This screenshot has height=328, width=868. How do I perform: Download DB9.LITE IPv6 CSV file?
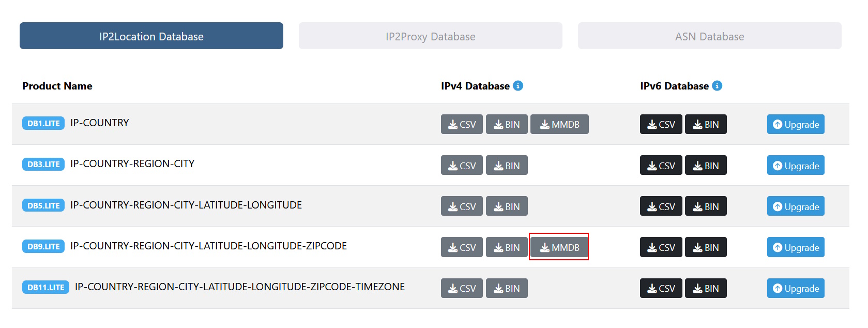coord(661,247)
